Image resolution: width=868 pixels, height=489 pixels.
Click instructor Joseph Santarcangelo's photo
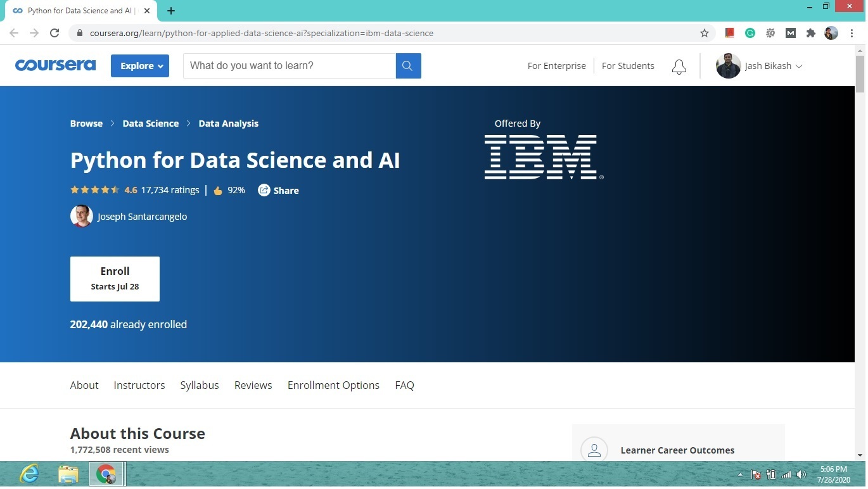[82, 216]
